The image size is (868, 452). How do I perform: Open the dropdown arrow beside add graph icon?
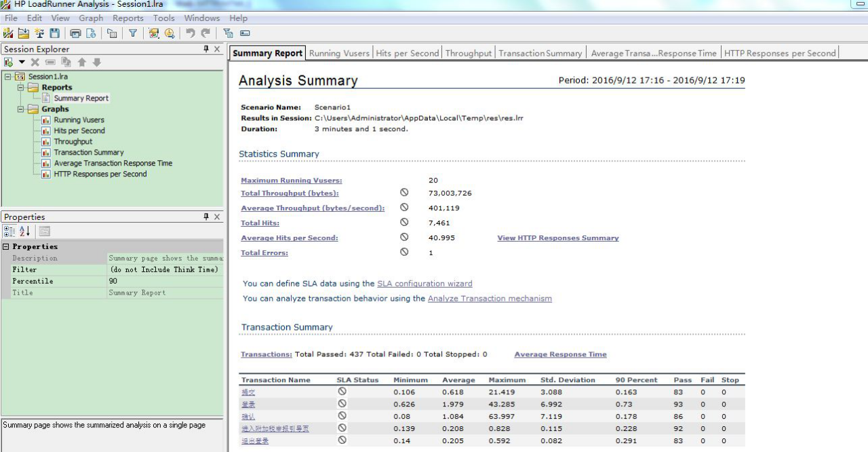[22, 62]
